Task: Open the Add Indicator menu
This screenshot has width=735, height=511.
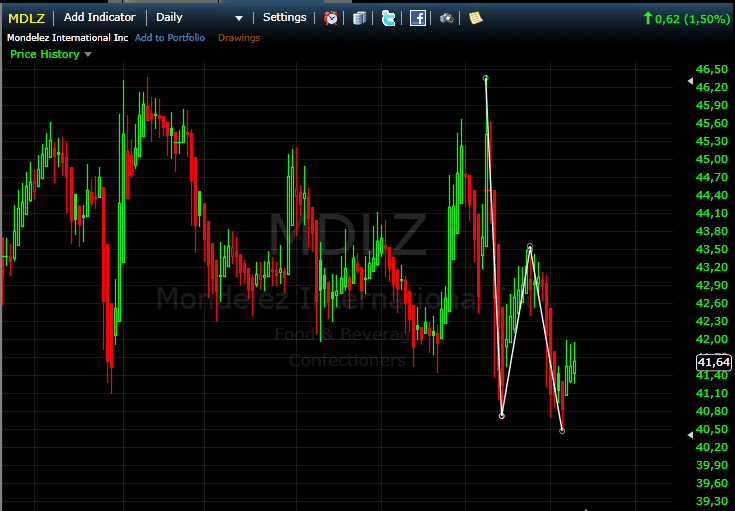Action: coord(99,17)
